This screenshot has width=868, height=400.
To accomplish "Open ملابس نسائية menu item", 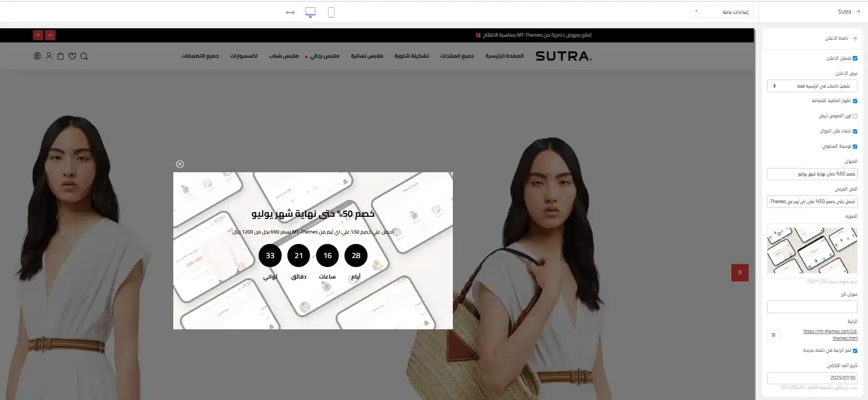I will coord(366,56).
